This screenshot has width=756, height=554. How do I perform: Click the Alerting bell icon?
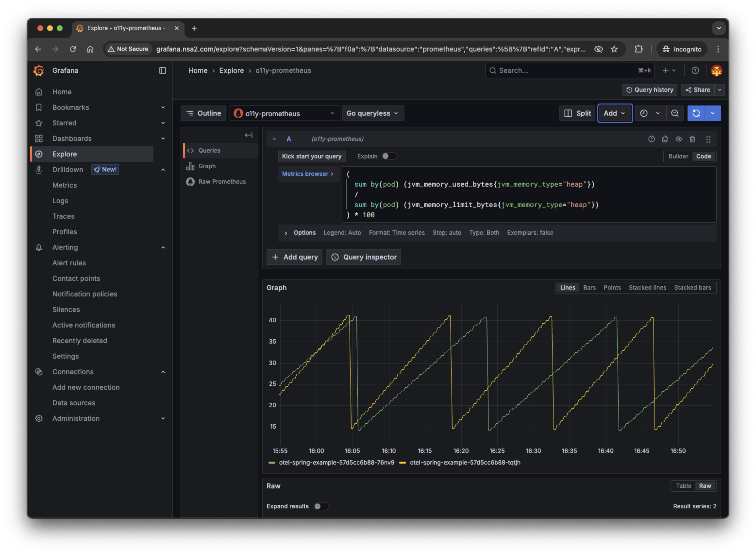pos(39,248)
